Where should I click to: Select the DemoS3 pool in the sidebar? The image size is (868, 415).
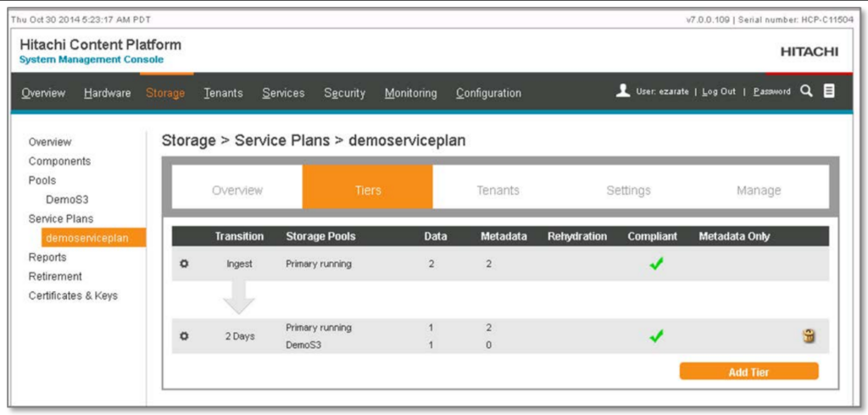click(67, 199)
